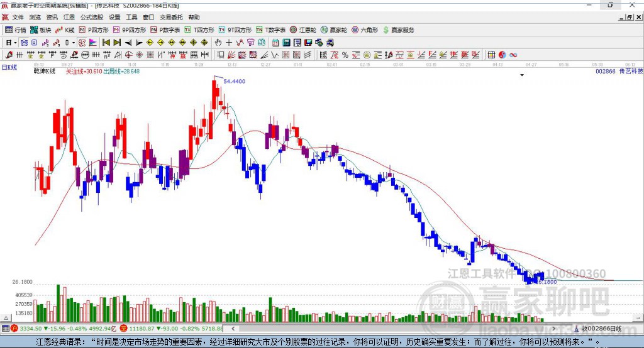644x348 pixels.
Task: Open the P数字表 tool
Action: tap(165, 30)
